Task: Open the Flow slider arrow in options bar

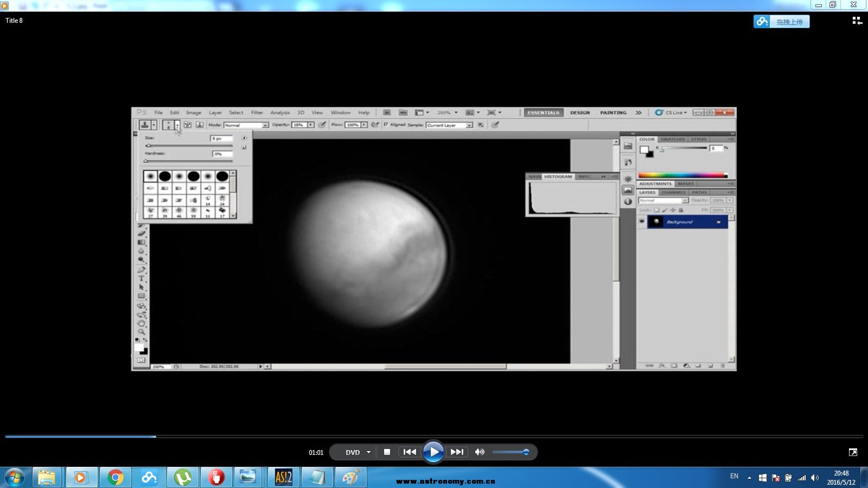Action: coord(364,125)
